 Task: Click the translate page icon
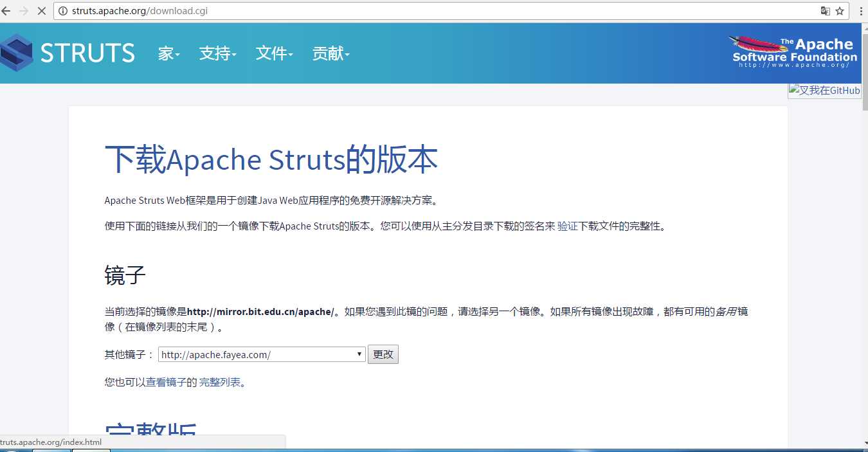826,11
